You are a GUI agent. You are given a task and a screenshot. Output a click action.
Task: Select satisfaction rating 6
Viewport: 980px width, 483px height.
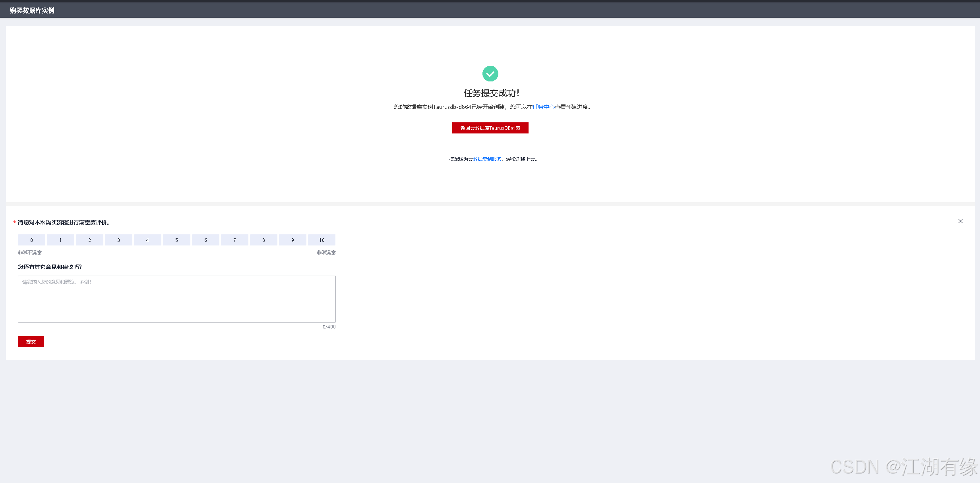[x=205, y=240]
